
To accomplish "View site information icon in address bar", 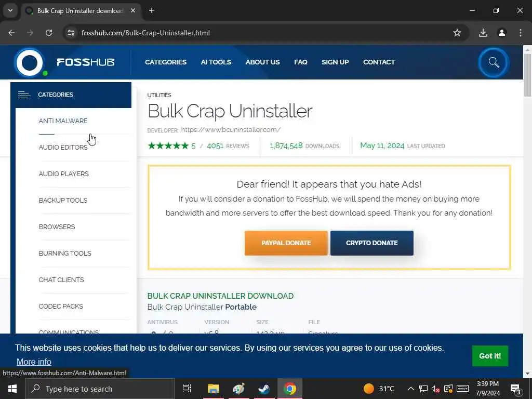I will [x=71, y=33].
